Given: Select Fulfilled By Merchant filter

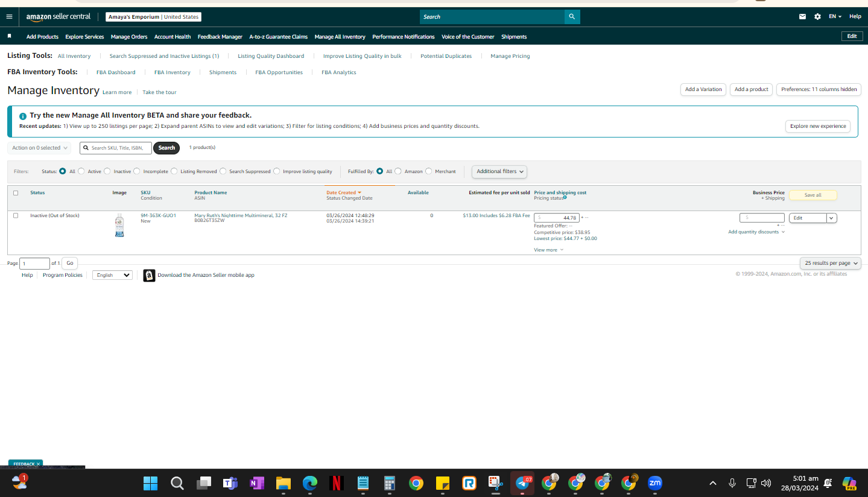Looking at the screenshot, I should (x=429, y=171).
